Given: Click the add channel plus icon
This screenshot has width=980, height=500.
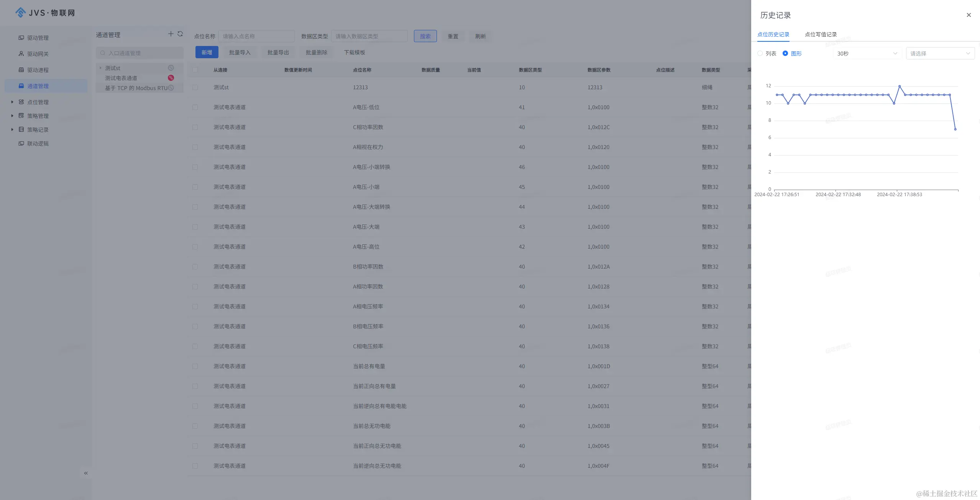Looking at the screenshot, I should point(171,34).
